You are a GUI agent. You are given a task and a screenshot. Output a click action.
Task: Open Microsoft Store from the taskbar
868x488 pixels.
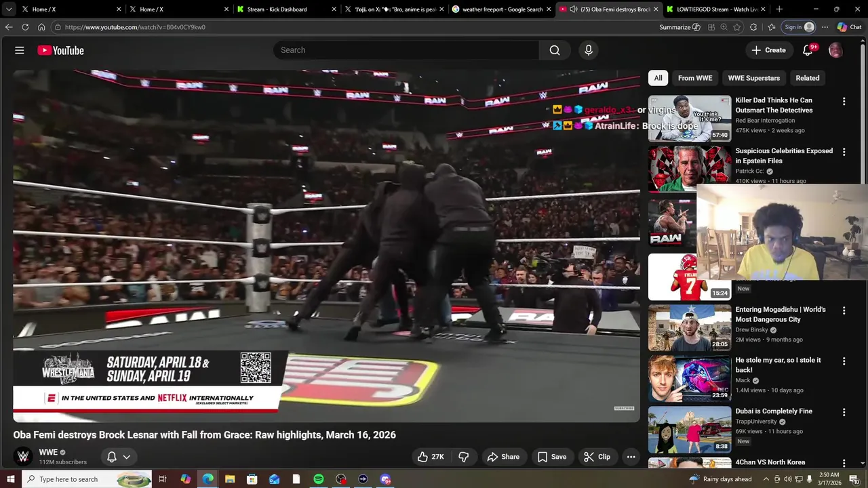tap(252, 479)
